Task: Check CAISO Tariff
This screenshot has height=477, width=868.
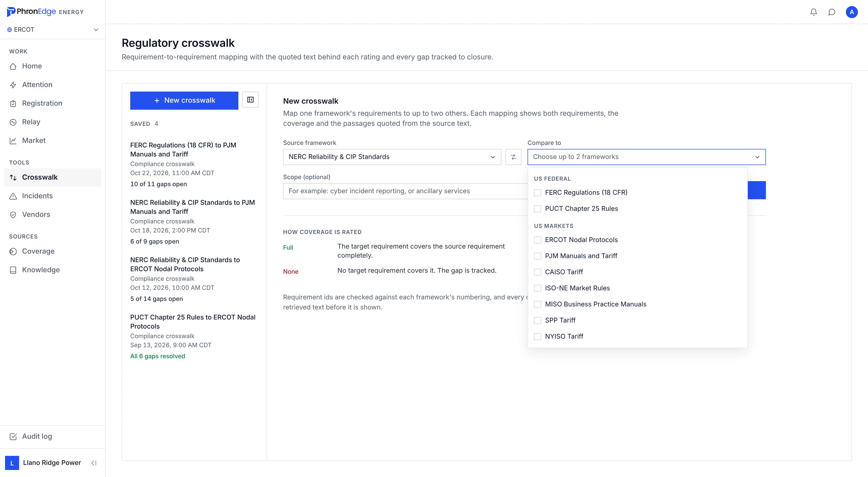Action: pyautogui.click(x=537, y=272)
